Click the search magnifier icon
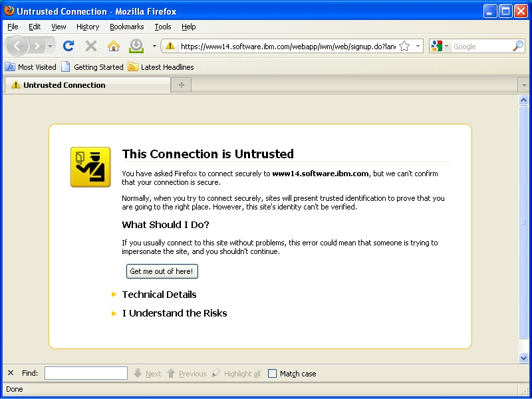 click(517, 46)
